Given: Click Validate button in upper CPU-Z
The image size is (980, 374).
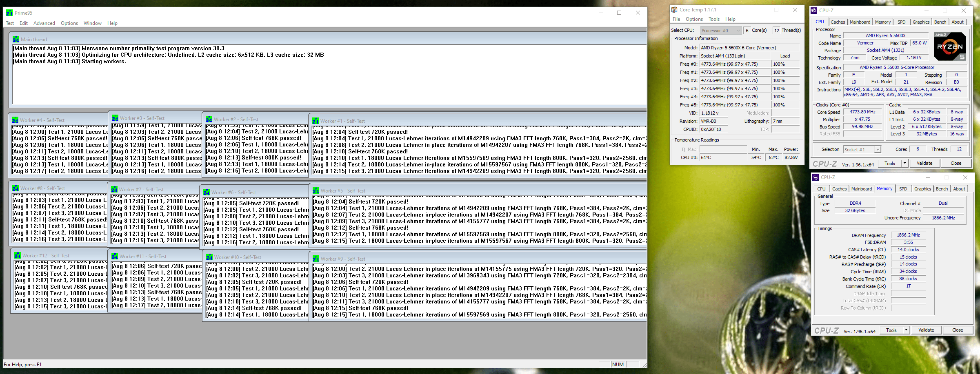Looking at the screenshot, I should pos(924,163).
